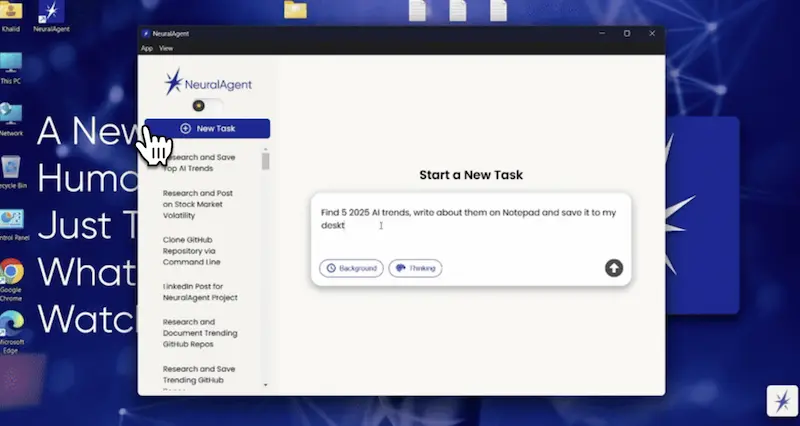
Task: Enable the Background mode chip
Action: click(x=351, y=268)
